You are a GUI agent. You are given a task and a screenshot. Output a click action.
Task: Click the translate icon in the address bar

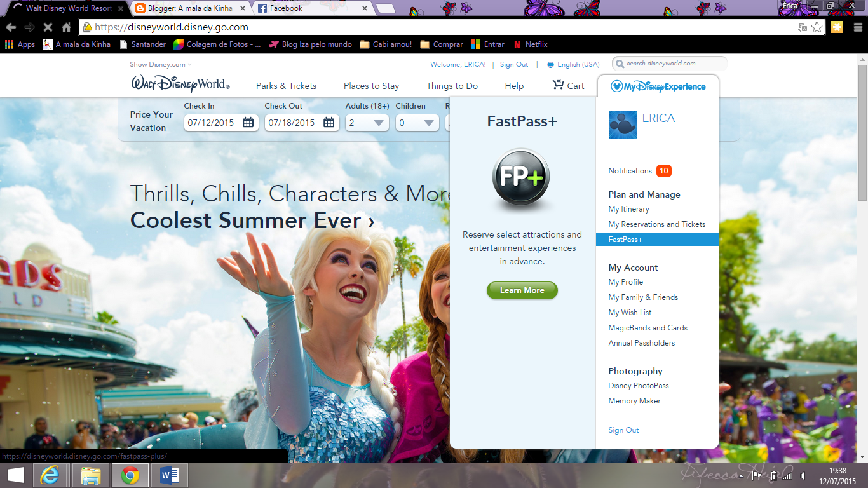(803, 27)
